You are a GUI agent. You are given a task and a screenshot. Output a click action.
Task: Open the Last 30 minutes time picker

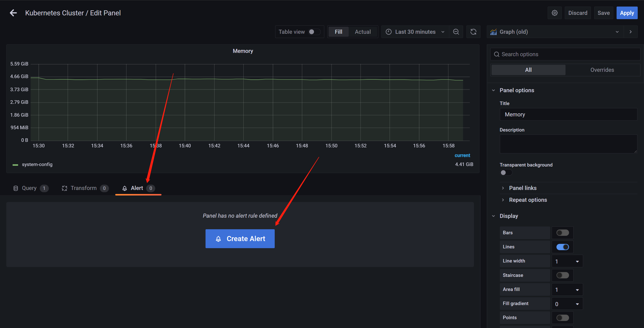tap(415, 32)
